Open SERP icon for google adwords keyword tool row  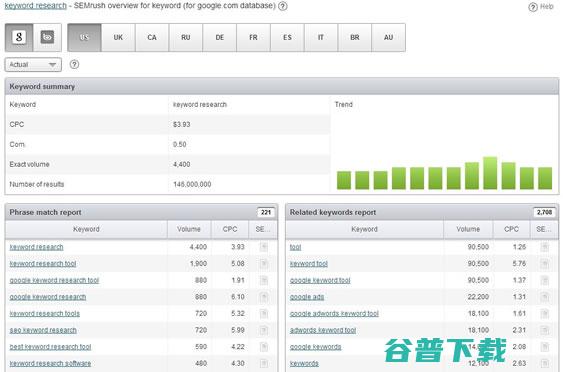544,313
